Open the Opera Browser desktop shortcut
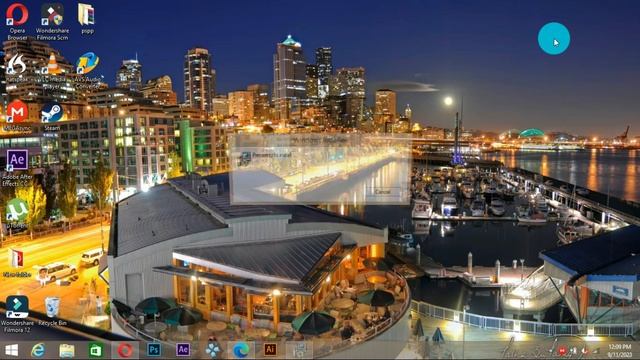The width and height of the screenshot is (640, 360). [17, 21]
